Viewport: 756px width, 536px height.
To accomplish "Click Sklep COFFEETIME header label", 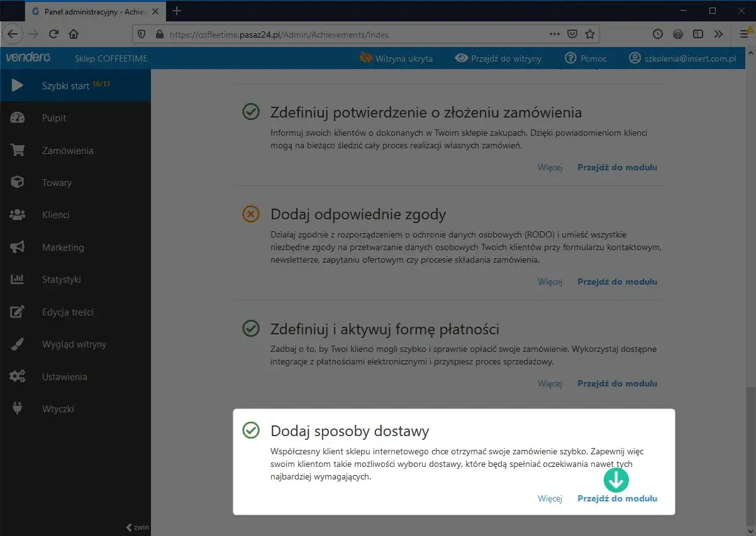I will (x=111, y=58).
